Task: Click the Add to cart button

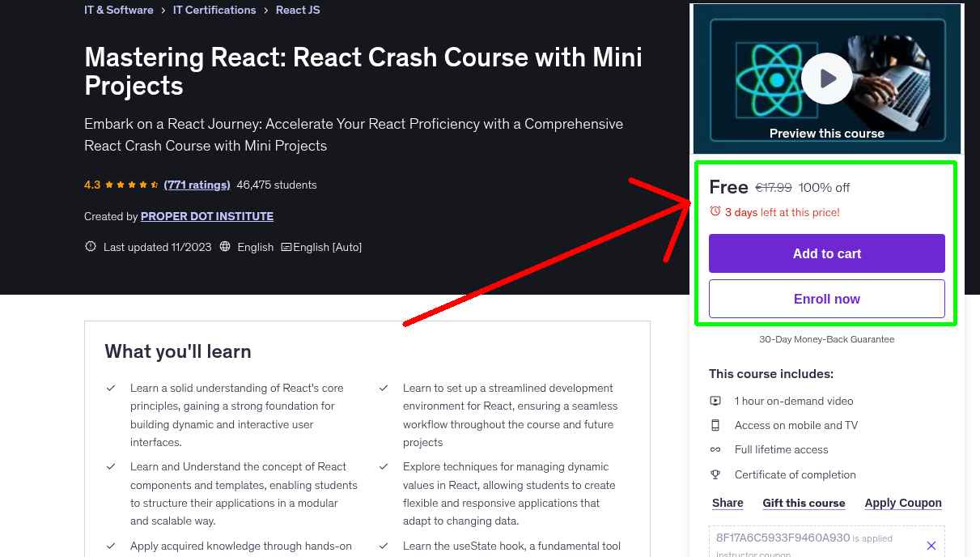Action: tap(826, 253)
